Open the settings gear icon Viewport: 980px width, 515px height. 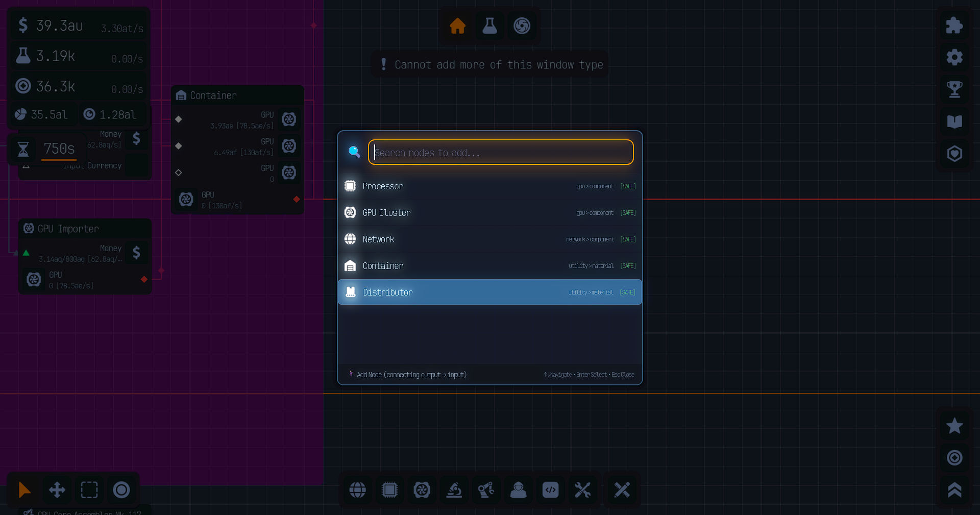coord(954,57)
